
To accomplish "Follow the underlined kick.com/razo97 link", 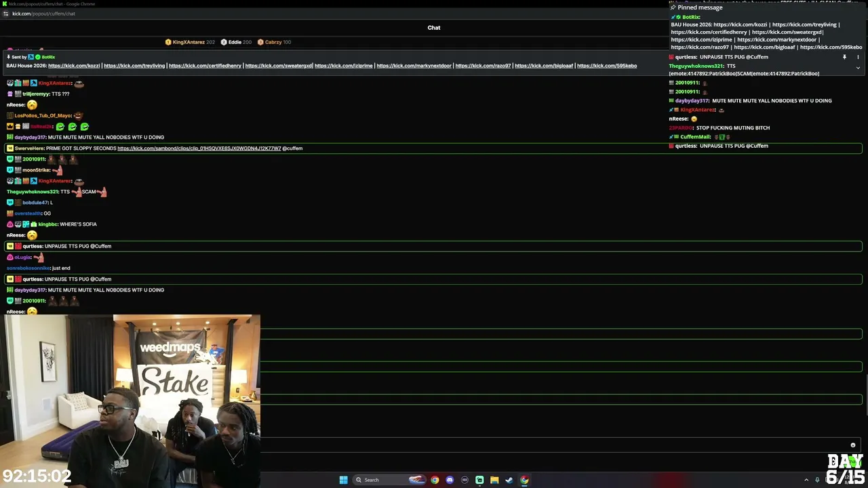I will click(483, 66).
